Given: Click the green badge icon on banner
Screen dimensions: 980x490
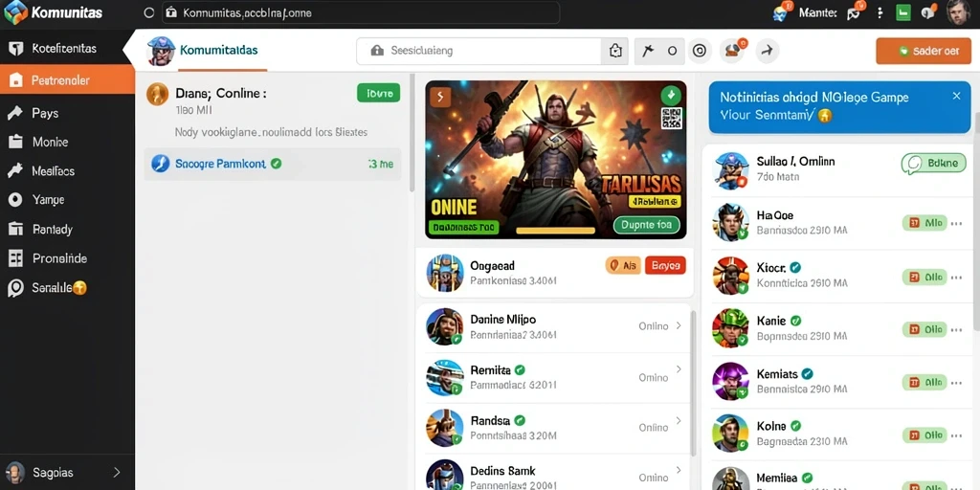Looking at the screenshot, I should (671, 96).
